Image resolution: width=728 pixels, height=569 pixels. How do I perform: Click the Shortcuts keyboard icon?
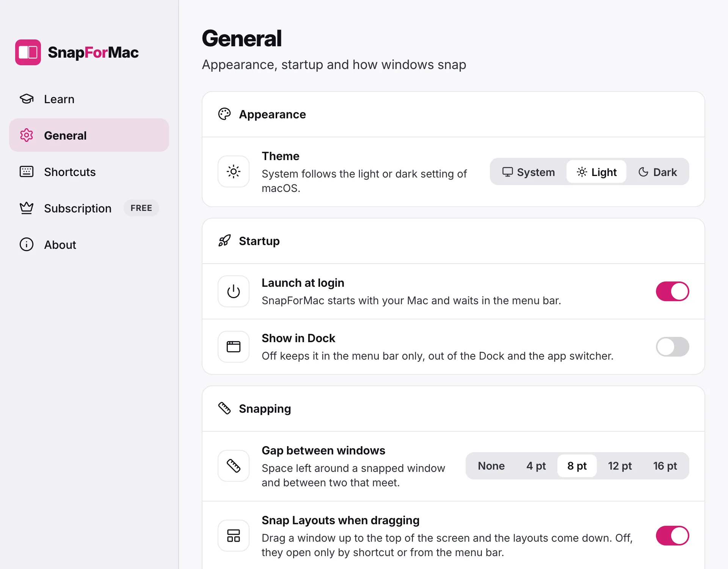[27, 172]
